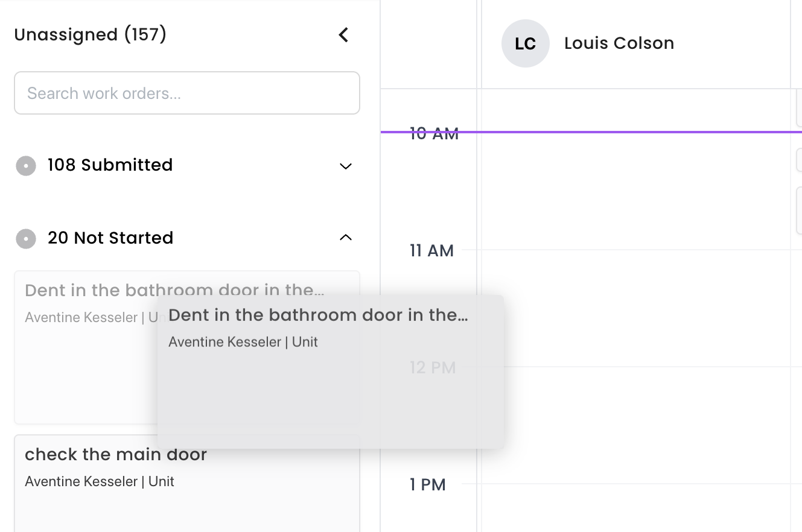Click the gray status dot beside Submitted
802x532 pixels.
pyautogui.click(x=26, y=166)
